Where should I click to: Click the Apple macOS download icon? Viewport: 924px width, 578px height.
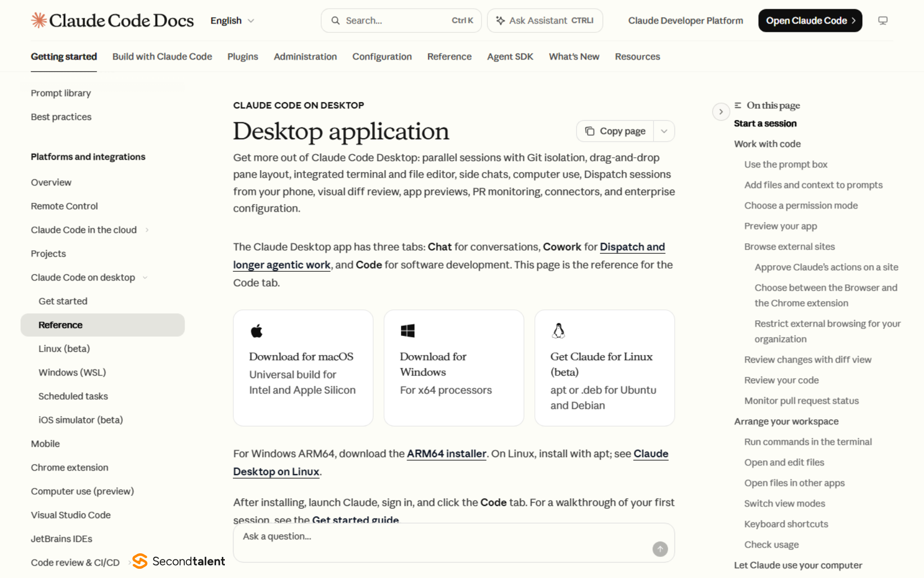pos(257,331)
